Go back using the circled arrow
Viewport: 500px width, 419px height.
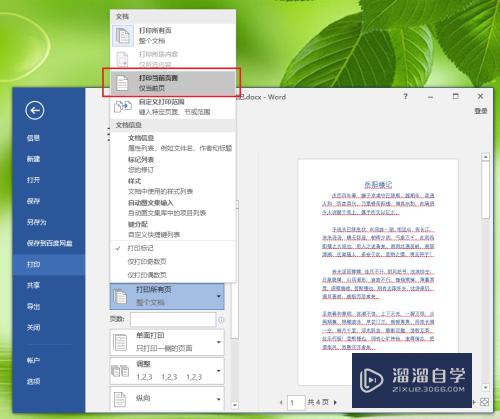35,110
